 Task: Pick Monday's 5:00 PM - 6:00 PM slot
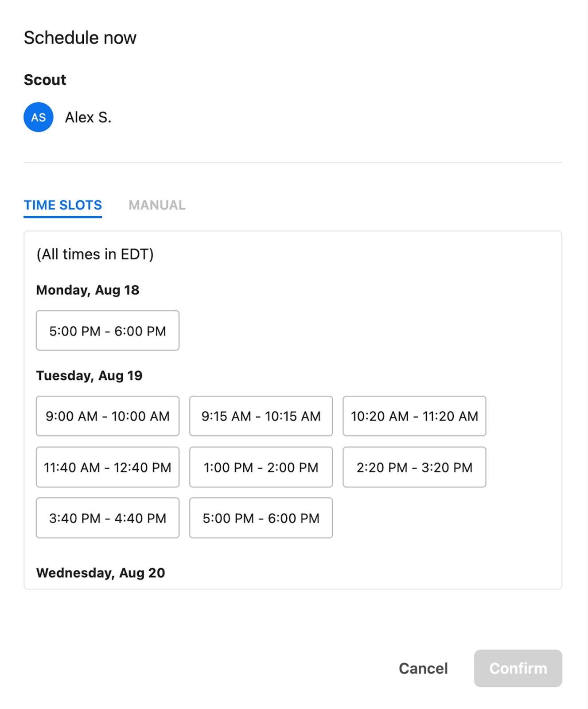coord(108,331)
